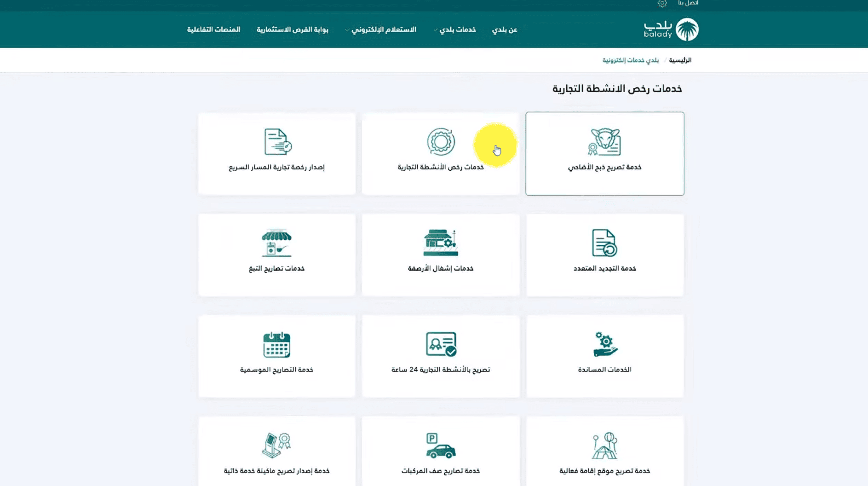
Task: Open خدمات إشغال الأرصفة label
Action: coord(441,268)
